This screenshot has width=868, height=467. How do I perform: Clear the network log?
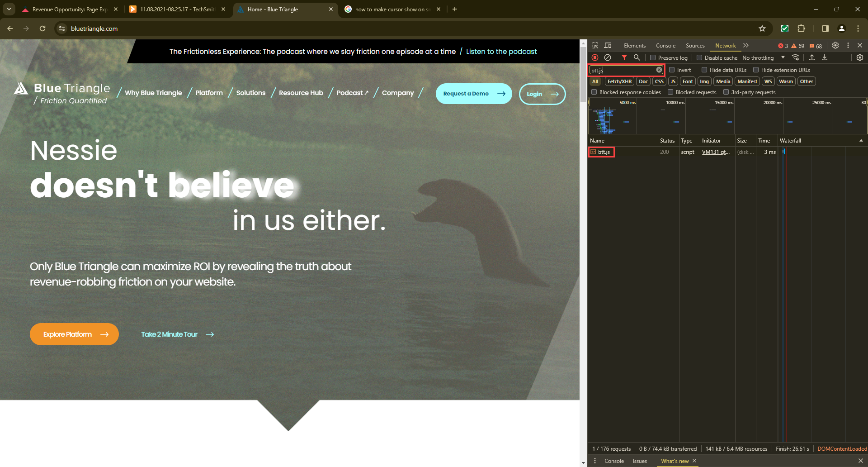[608, 57]
